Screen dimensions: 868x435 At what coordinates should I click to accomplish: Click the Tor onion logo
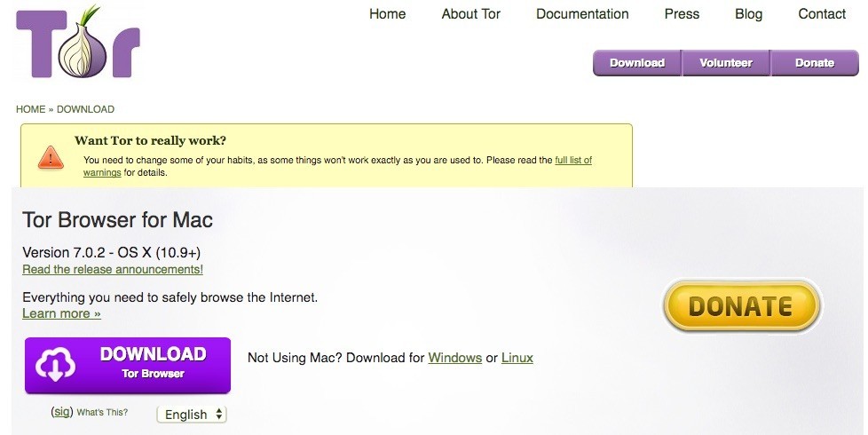[x=78, y=43]
